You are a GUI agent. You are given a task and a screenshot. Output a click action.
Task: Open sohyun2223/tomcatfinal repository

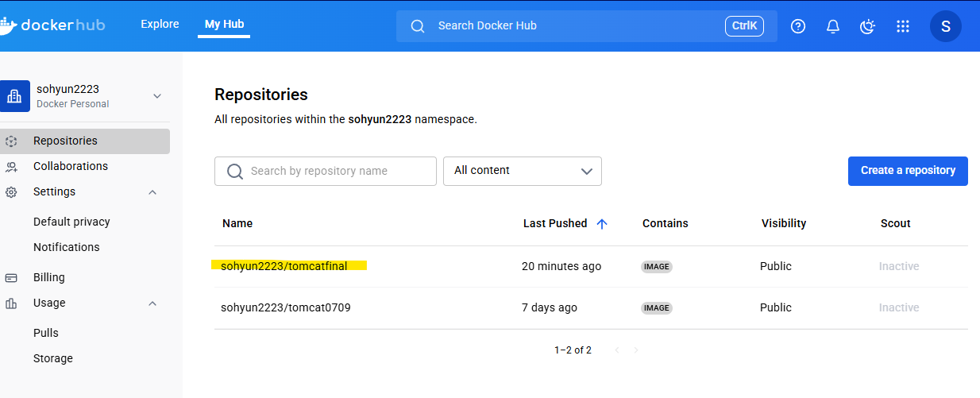click(284, 266)
